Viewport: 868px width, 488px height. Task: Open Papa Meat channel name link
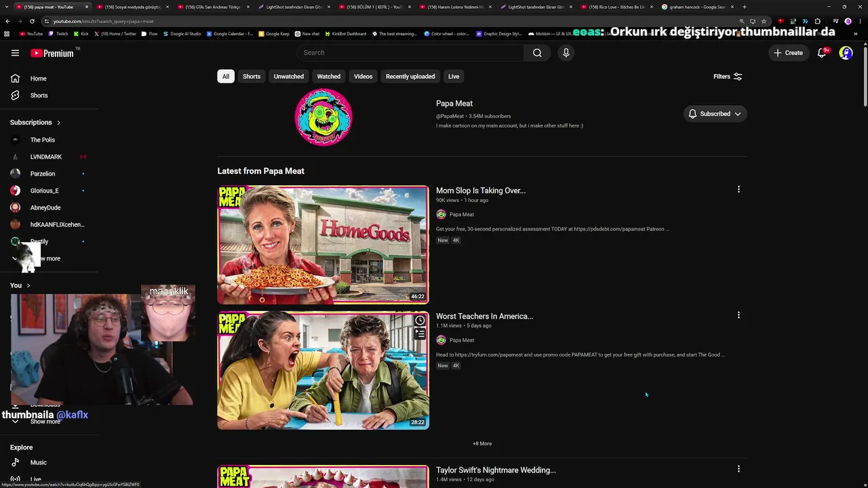click(454, 104)
